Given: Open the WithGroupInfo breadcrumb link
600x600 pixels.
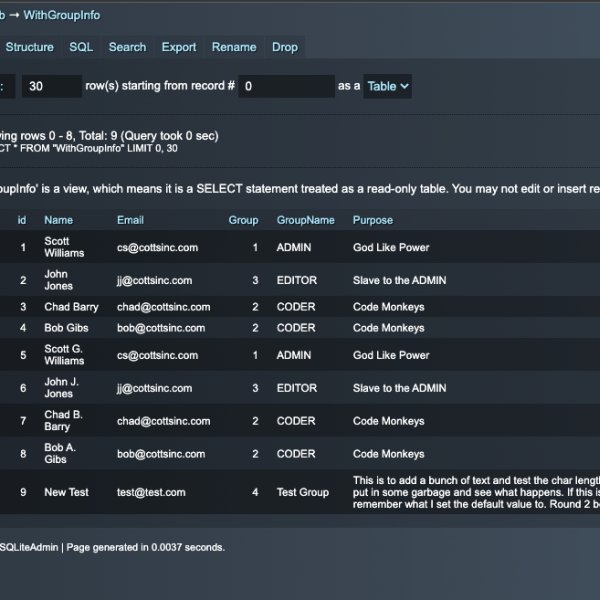Looking at the screenshot, I should (62, 15).
